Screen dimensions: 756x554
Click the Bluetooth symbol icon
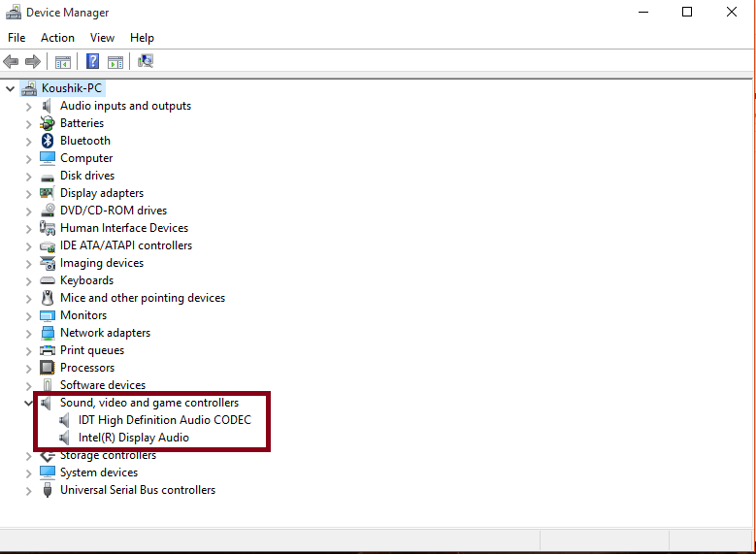click(x=48, y=141)
